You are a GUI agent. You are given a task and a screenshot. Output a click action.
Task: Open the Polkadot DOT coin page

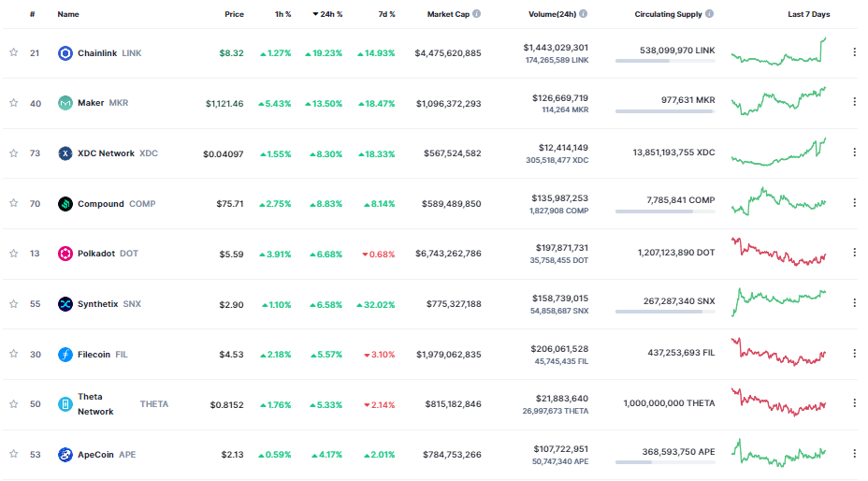[108, 254]
